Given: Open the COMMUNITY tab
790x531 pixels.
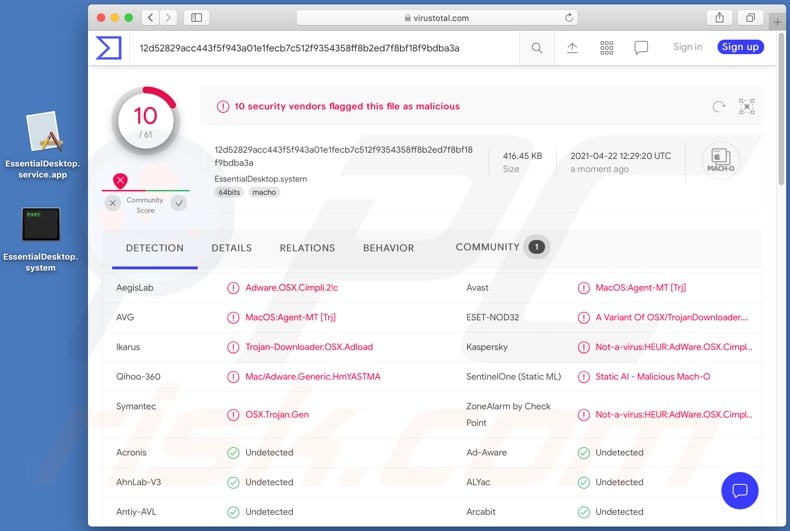Looking at the screenshot, I should (487, 247).
